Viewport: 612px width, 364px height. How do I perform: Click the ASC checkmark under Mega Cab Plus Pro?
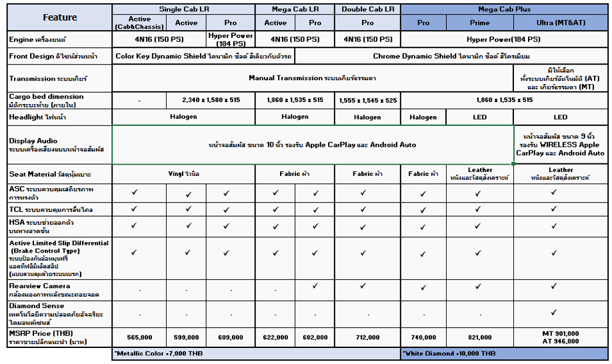coord(423,193)
